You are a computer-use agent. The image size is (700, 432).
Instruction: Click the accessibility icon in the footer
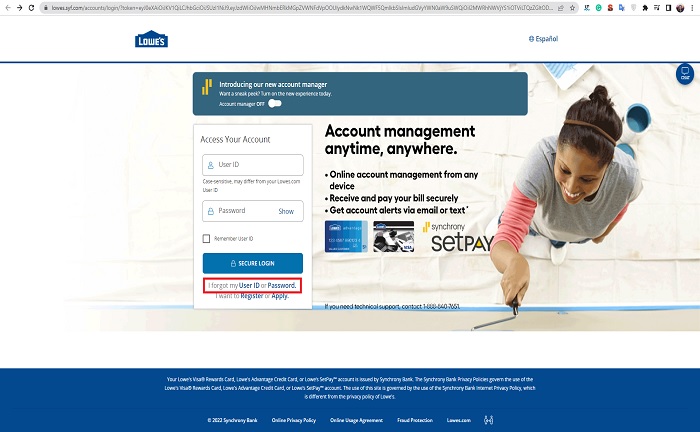tap(489, 420)
